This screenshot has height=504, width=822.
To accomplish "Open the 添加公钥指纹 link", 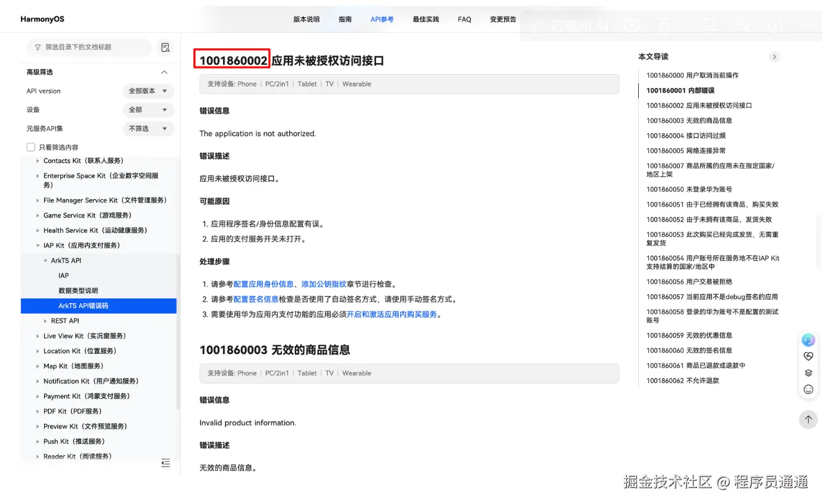I will point(324,284).
